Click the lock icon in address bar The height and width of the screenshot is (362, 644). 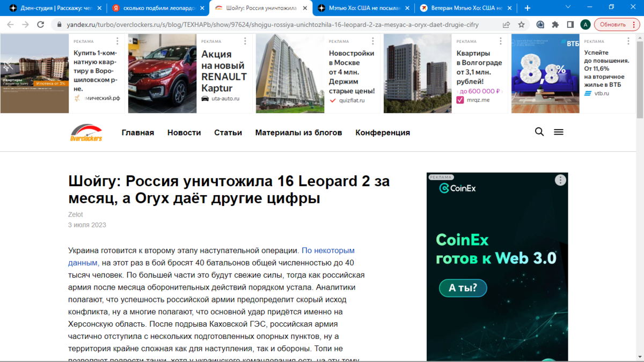point(60,25)
